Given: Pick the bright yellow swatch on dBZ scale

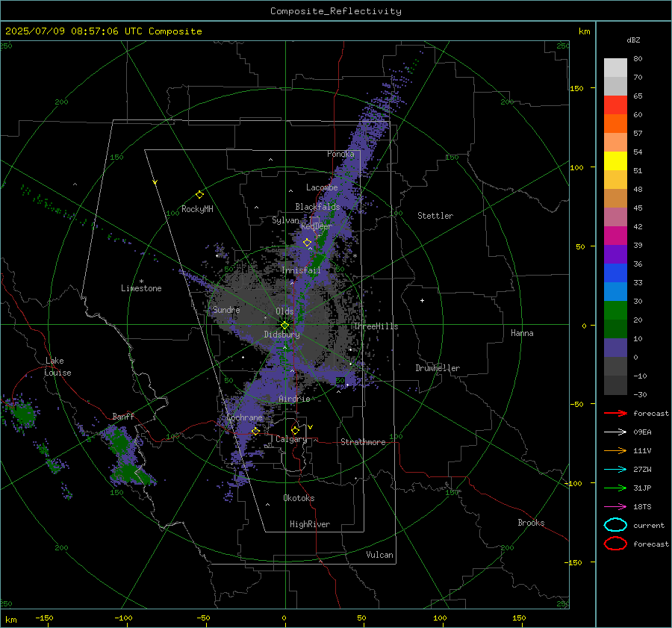Looking at the screenshot, I should point(615,161).
